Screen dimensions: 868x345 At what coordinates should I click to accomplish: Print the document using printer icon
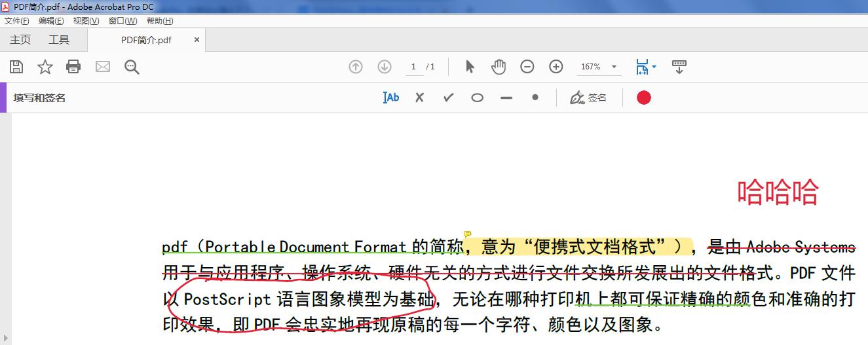(73, 67)
